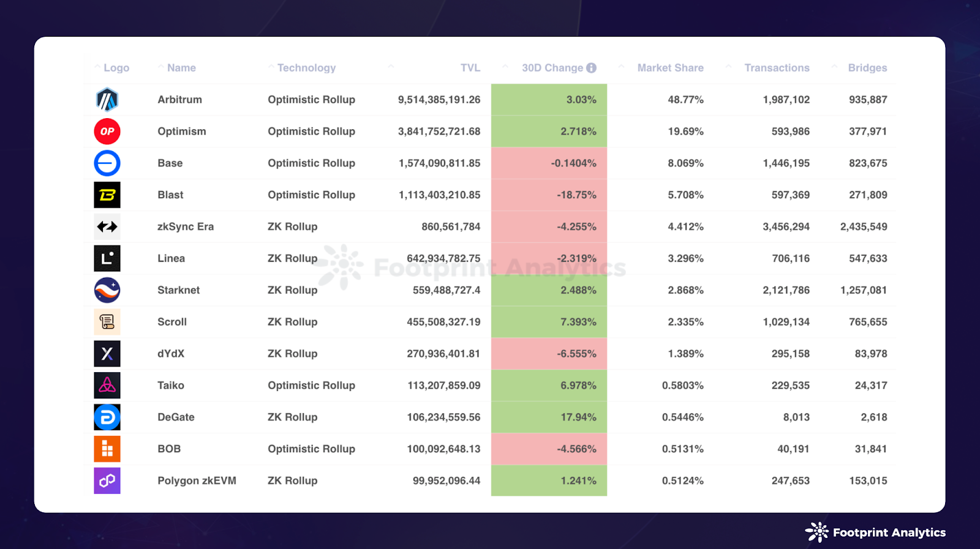This screenshot has width=980, height=549.
Task: Click the Arbitrum logo icon
Action: [107, 99]
